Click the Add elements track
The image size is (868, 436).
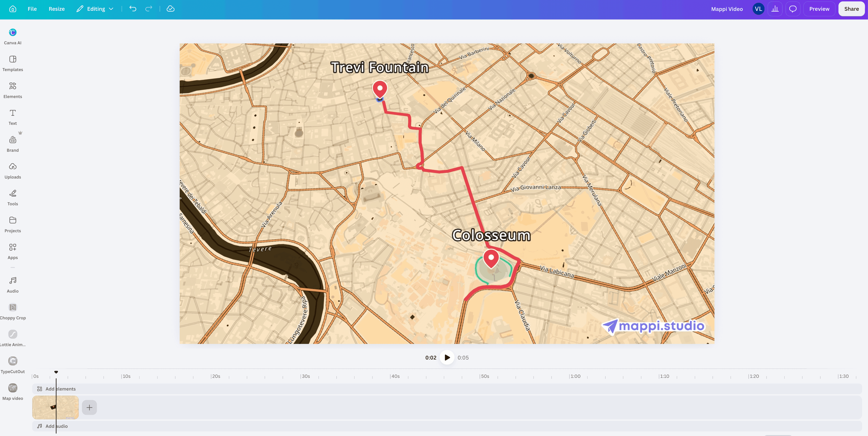click(x=447, y=389)
